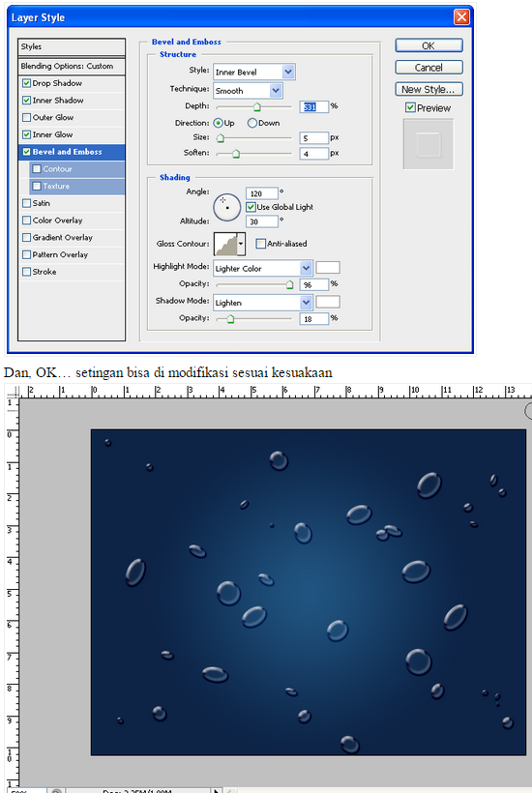Screen dimensions: 532x793
Task: Click the Angle value field
Action: pos(262,193)
